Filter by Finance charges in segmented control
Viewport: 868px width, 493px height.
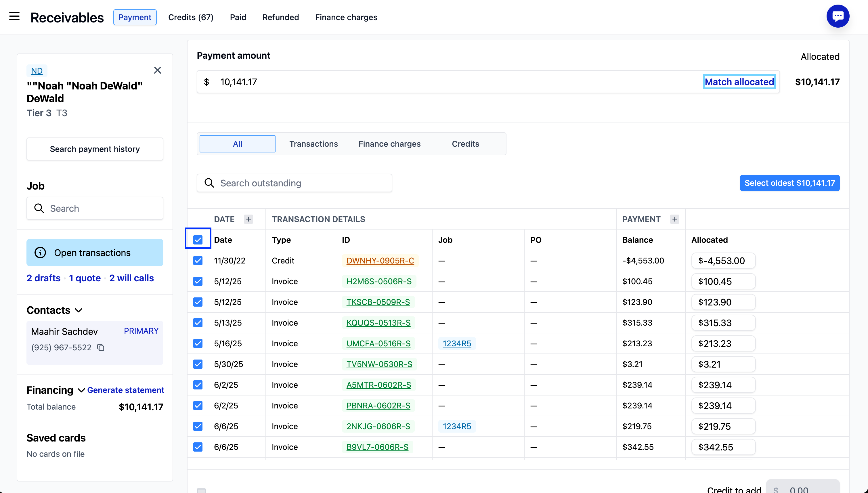pyautogui.click(x=389, y=144)
